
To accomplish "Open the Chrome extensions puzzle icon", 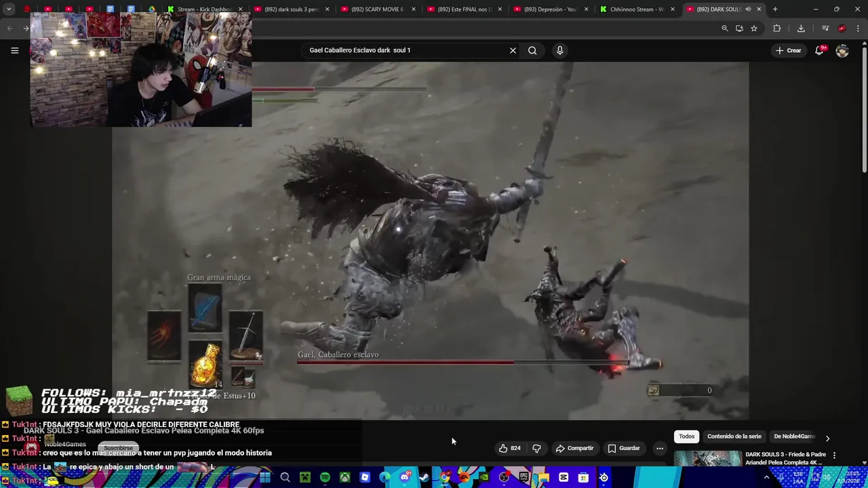I will point(777,28).
